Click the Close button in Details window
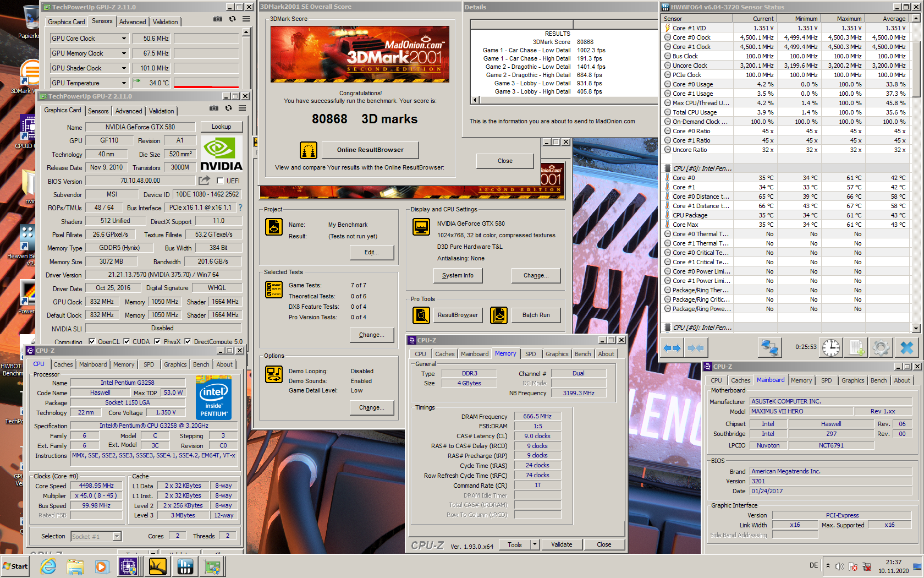The height and width of the screenshot is (578, 924). pyautogui.click(x=505, y=161)
